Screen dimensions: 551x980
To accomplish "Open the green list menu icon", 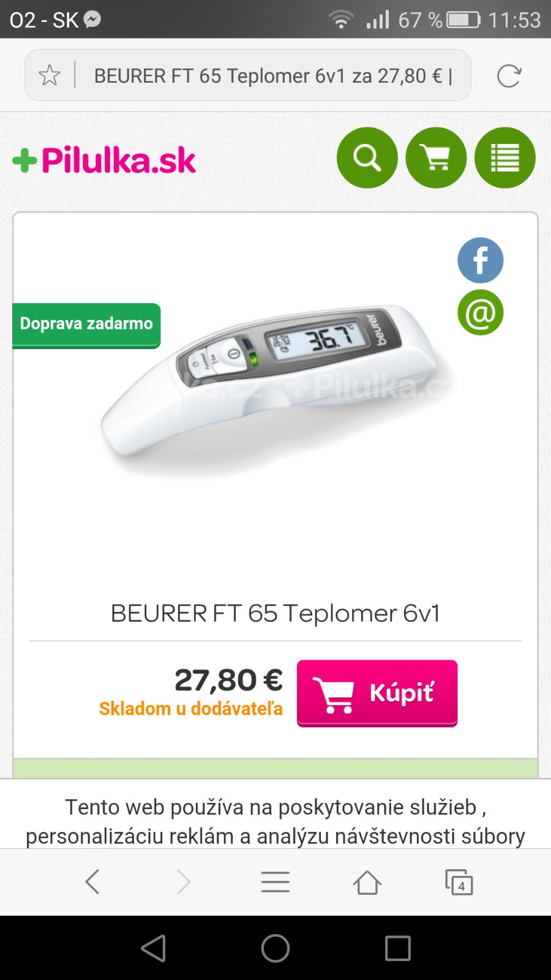I will 505,157.
